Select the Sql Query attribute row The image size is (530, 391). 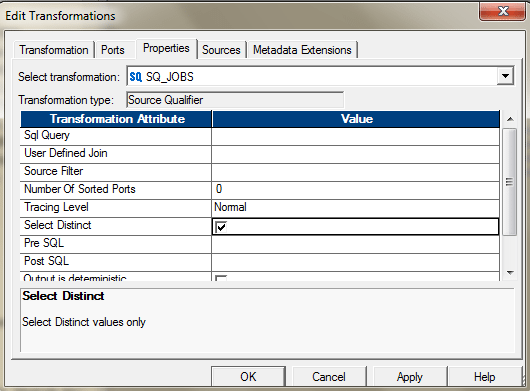click(116, 136)
